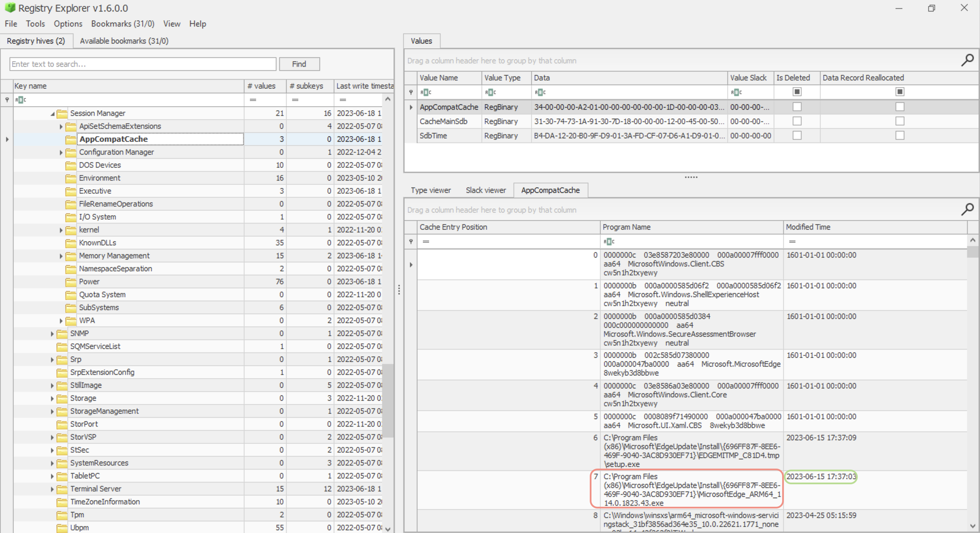This screenshot has height=533, width=980.
Task: Click the Value Slack filter condition icon
Action: [737, 92]
